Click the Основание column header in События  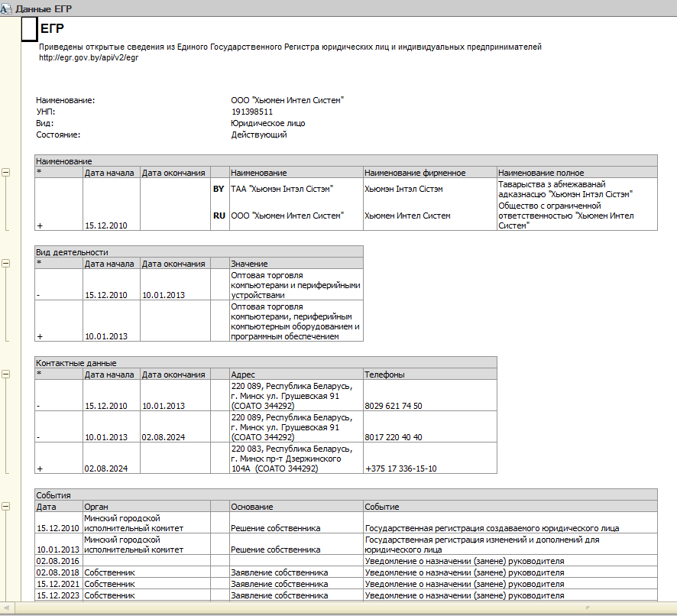(253, 507)
